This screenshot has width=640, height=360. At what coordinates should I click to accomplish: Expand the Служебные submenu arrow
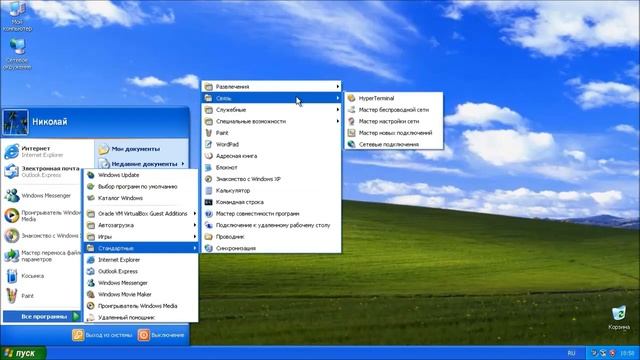tap(338, 110)
